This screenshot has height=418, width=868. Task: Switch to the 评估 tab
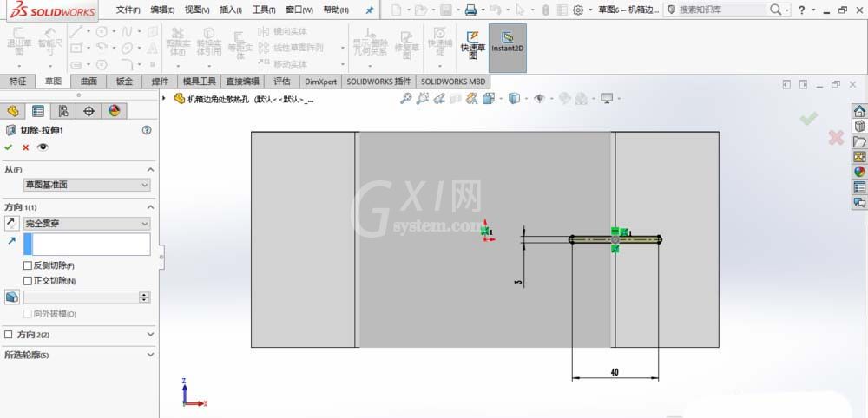coord(282,82)
